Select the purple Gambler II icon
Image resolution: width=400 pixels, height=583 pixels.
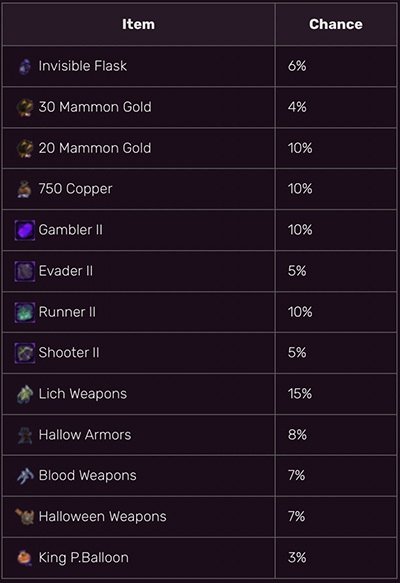(25, 230)
